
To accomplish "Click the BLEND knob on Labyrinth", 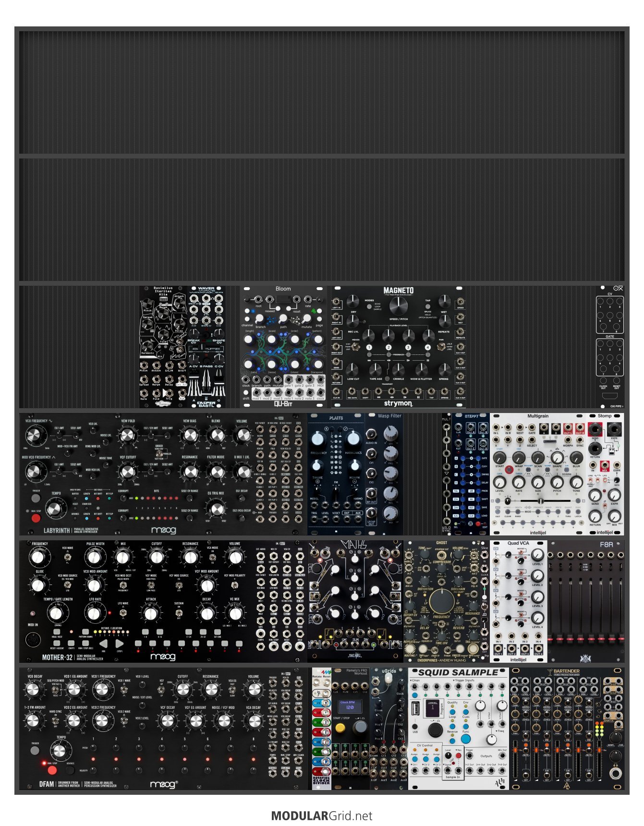I will pyautogui.click(x=216, y=436).
